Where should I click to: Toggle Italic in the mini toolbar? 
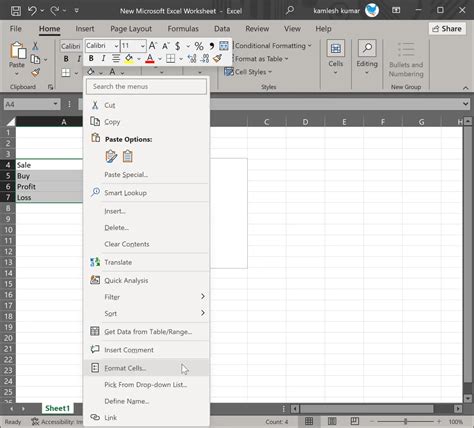(103, 59)
